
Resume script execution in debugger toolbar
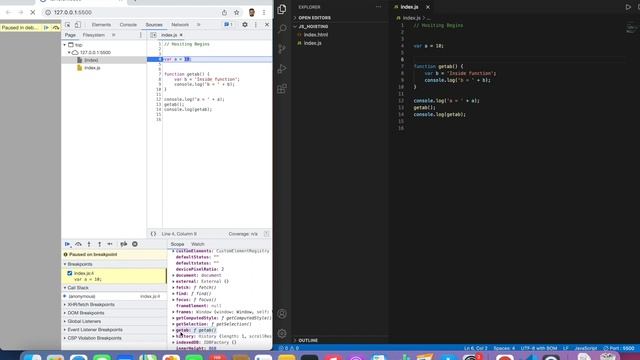(67, 244)
